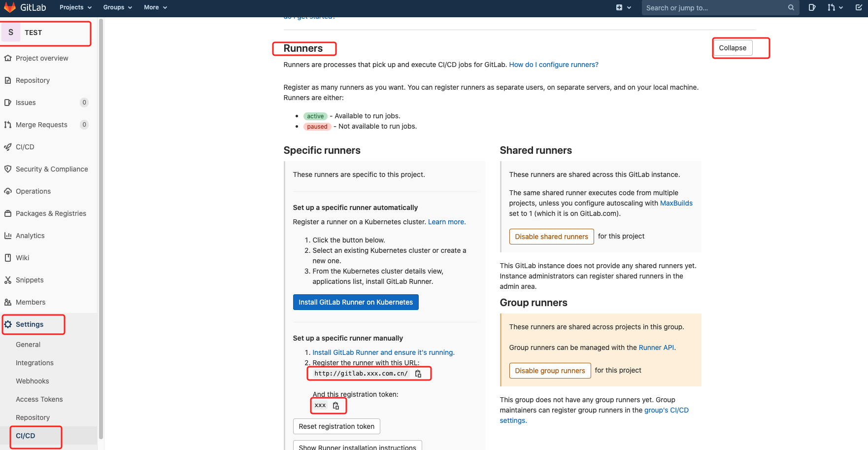Open merge requests icon in top bar
Screen dimensions: 868x450
coord(832,7)
